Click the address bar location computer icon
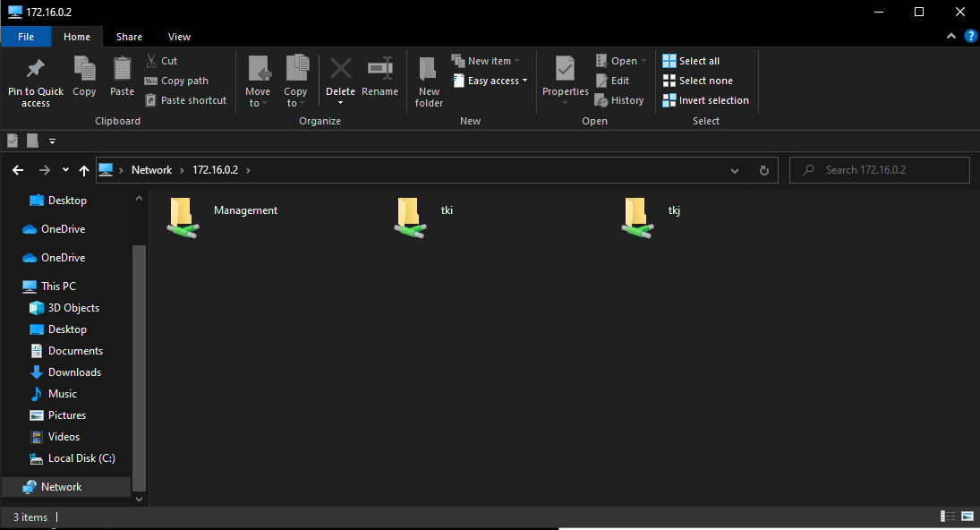Image resolution: width=980 pixels, height=530 pixels. coord(106,169)
